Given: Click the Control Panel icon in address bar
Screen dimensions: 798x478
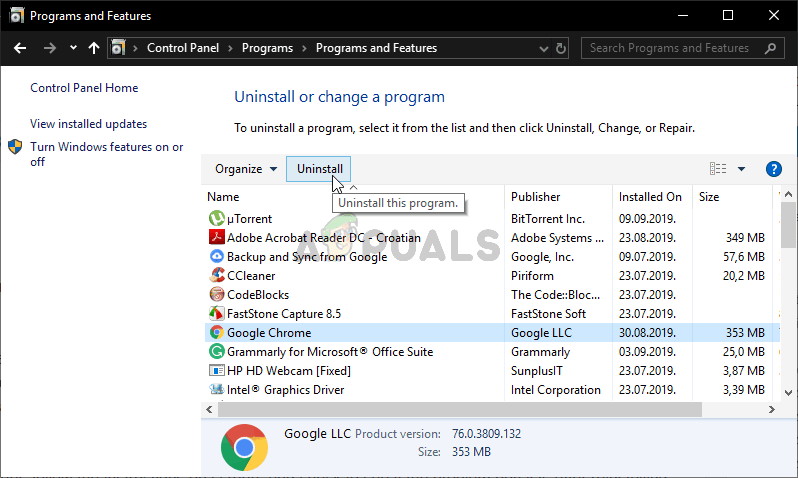Looking at the screenshot, I should click(118, 48).
